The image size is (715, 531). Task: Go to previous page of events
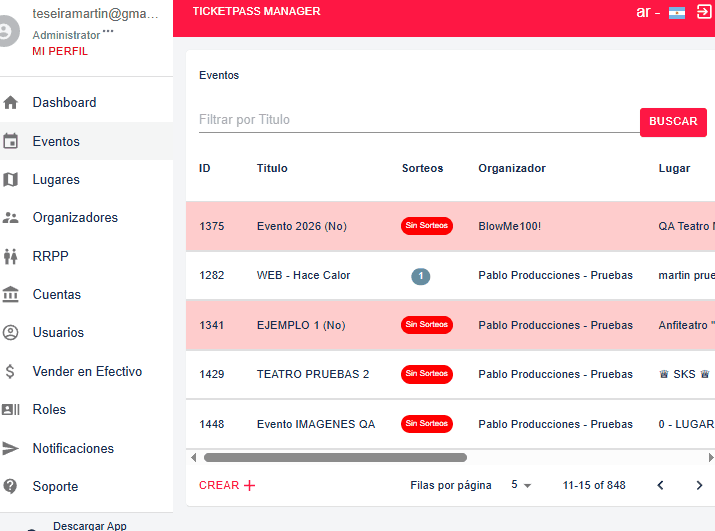click(660, 485)
